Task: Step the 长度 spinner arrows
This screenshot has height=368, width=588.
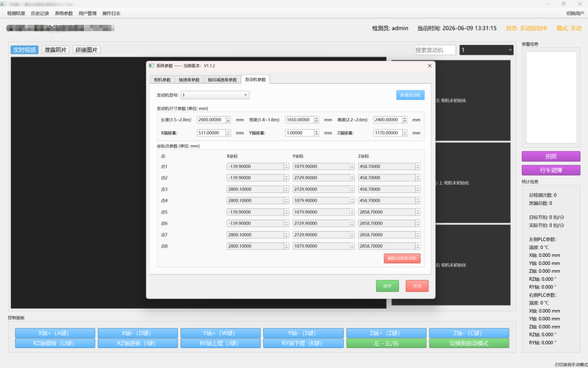Action: click(228, 120)
